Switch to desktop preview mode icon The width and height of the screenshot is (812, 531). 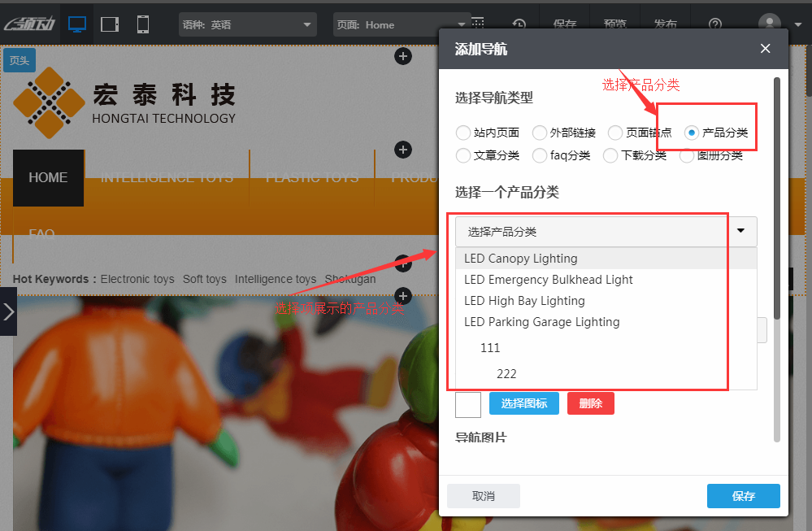[77, 24]
